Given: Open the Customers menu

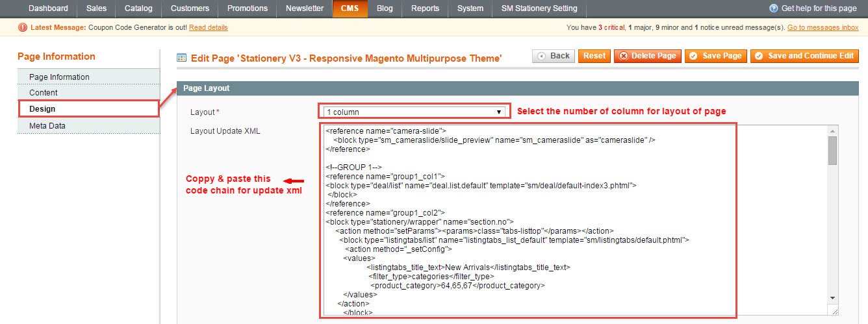Looking at the screenshot, I should pos(190,8).
